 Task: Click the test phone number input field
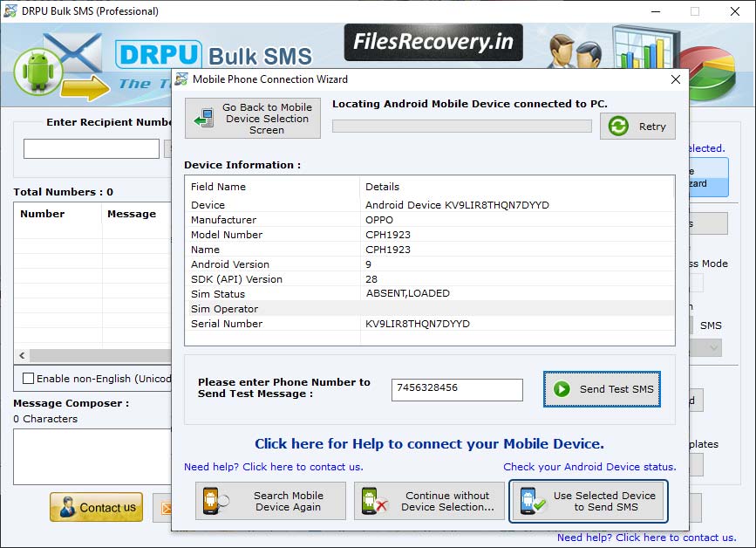pos(457,390)
